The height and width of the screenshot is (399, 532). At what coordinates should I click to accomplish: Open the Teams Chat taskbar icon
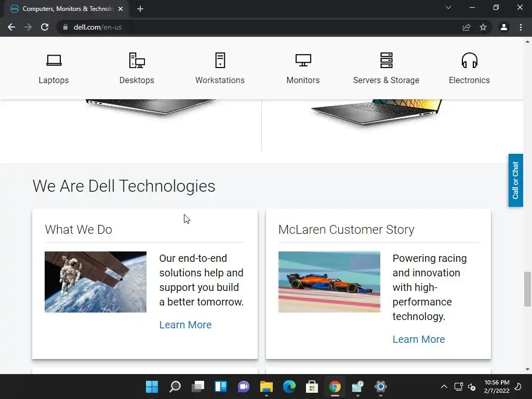tap(244, 387)
